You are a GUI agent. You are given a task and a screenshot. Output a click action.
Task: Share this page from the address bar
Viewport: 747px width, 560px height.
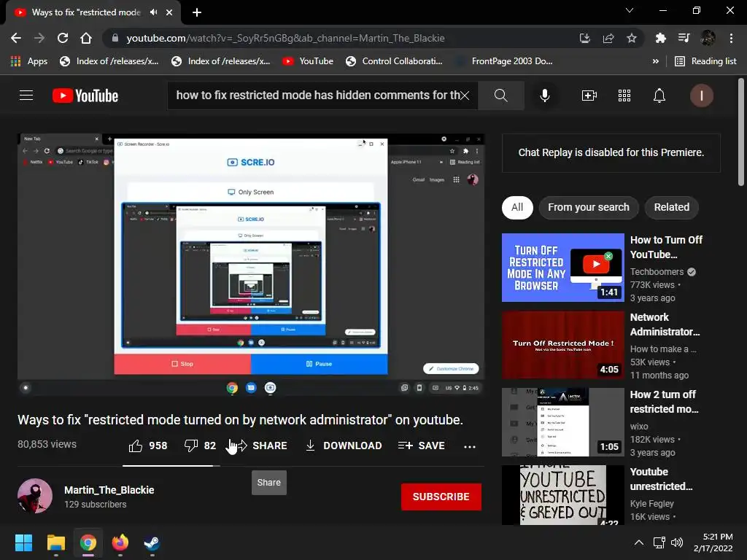608,38
